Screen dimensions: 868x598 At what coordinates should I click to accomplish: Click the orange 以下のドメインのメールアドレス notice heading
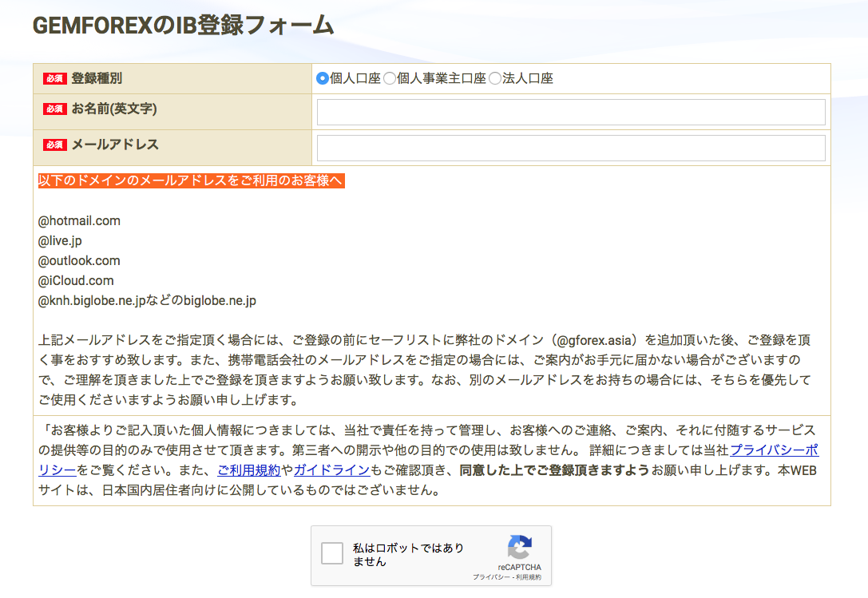[191, 180]
